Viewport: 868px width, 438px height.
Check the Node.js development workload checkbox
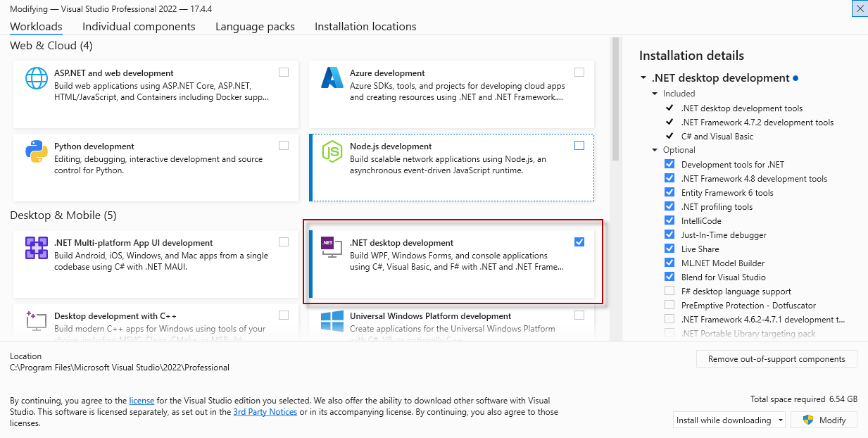tap(579, 146)
